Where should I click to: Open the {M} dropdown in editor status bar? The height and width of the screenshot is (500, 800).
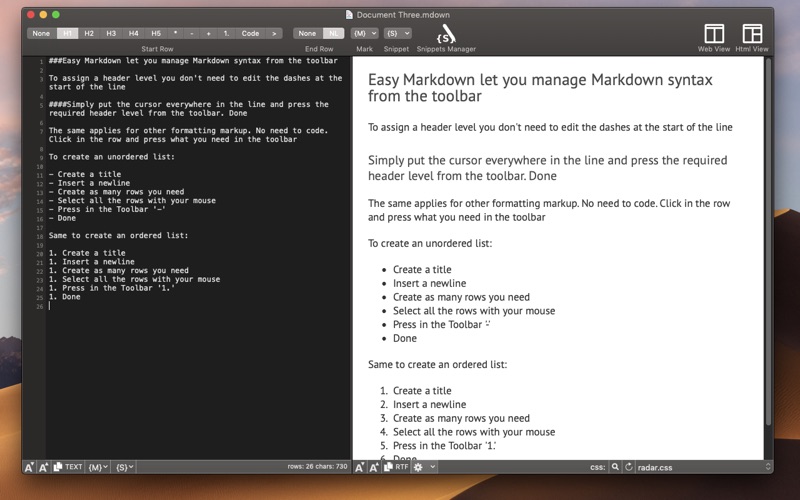click(x=98, y=467)
